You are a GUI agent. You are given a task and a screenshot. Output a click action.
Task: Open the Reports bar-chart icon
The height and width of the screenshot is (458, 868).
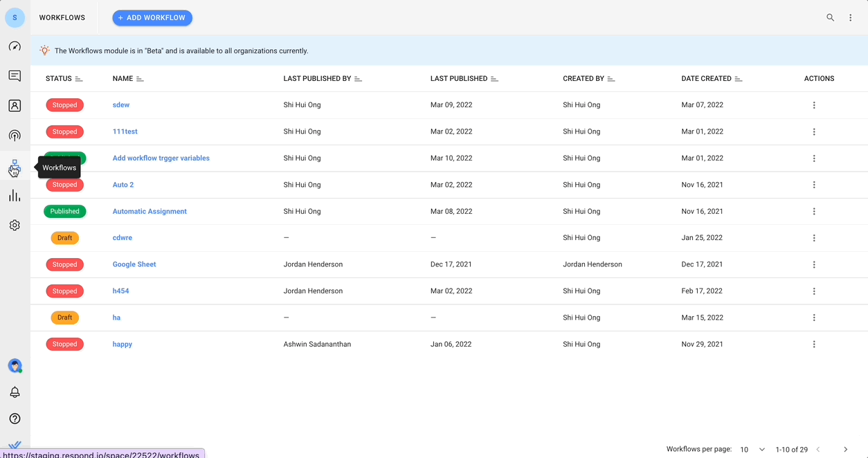pyautogui.click(x=15, y=195)
